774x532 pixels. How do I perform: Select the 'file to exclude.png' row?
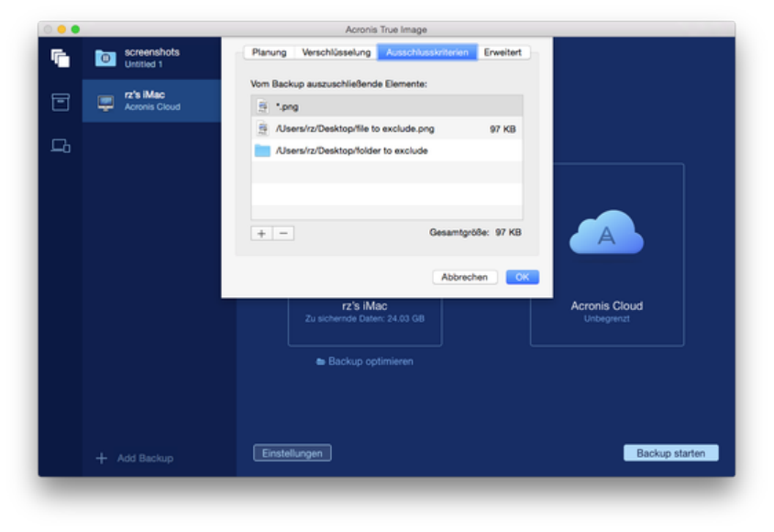(x=386, y=128)
